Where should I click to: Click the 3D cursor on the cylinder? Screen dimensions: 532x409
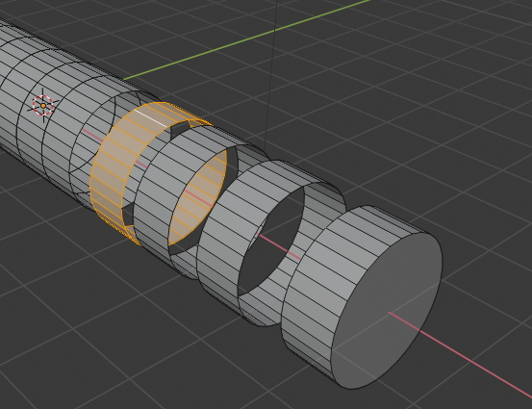[x=43, y=106]
